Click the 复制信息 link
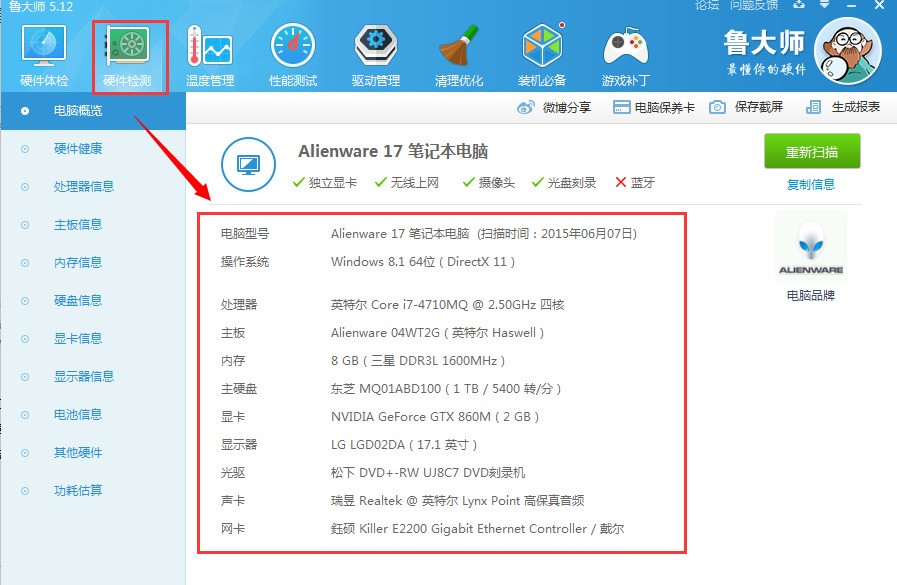This screenshot has height=585, width=897. point(810,184)
